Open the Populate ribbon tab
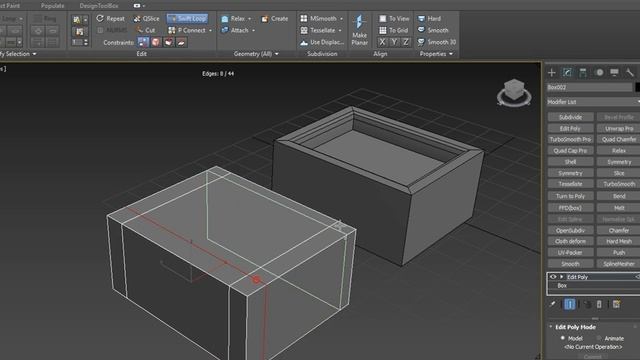 tap(52, 6)
